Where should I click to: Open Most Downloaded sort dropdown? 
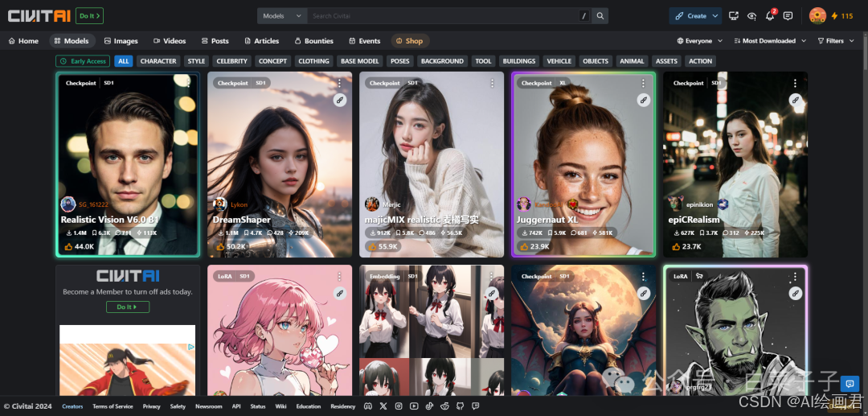coord(770,41)
